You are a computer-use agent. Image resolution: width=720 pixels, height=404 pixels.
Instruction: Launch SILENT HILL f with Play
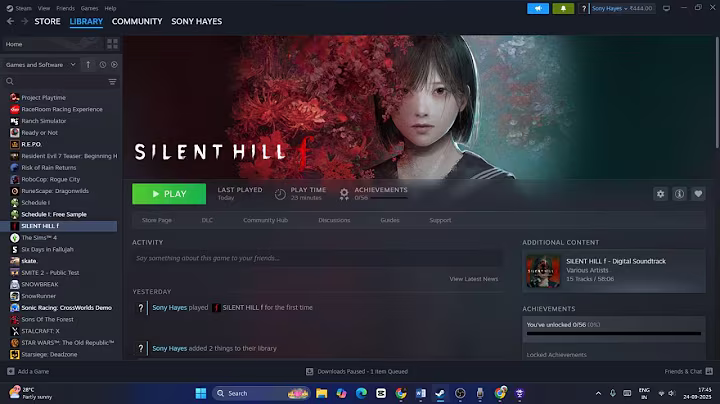coord(169,194)
